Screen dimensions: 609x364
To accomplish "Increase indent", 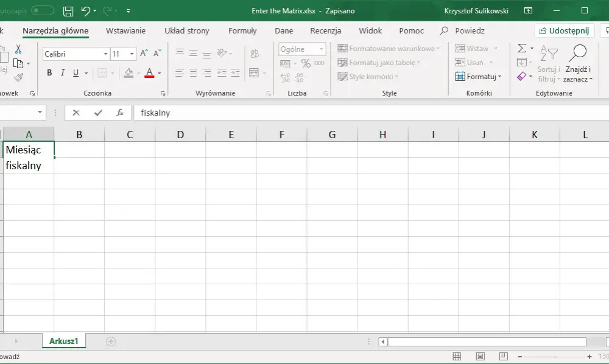I will pyautogui.click(x=235, y=72).
